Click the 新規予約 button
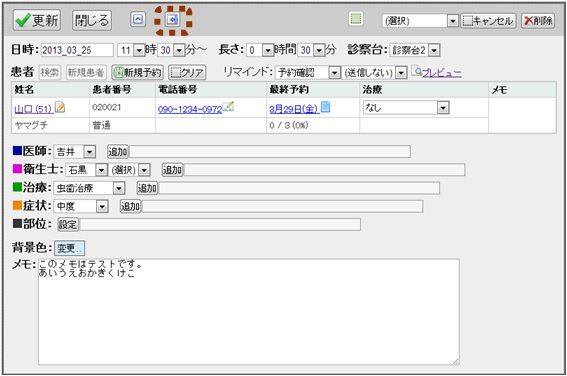The image size is (567, 376). 137,72
